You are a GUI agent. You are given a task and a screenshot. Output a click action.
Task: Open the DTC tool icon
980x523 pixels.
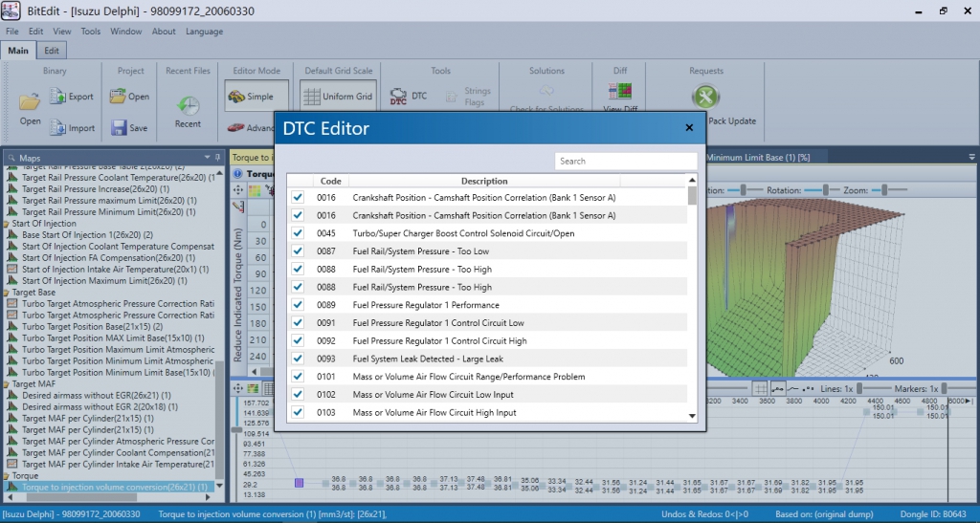398,97
